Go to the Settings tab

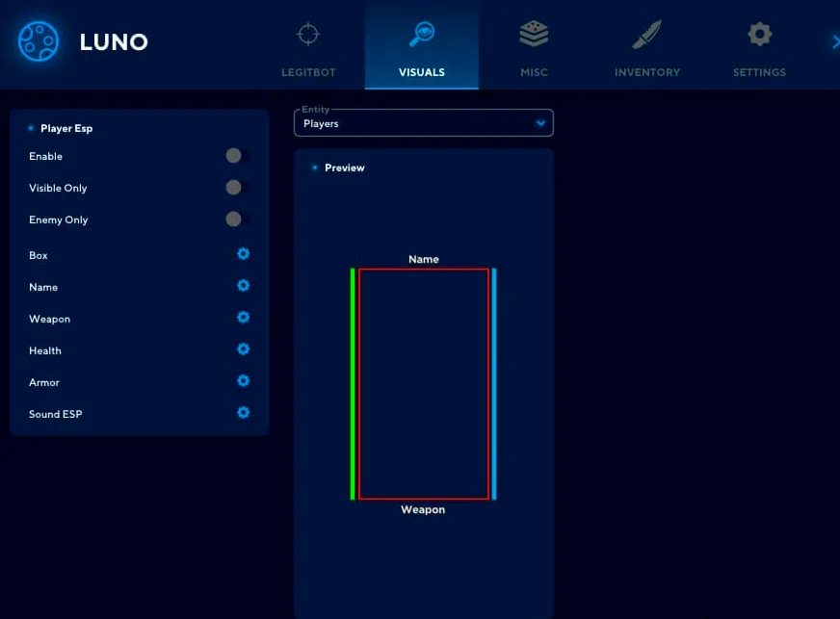(x=759, y=48)
